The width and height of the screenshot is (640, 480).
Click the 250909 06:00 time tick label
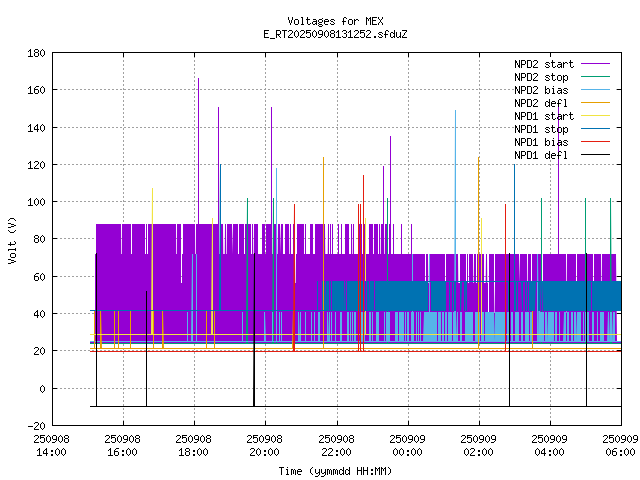(x=621, y=444)
